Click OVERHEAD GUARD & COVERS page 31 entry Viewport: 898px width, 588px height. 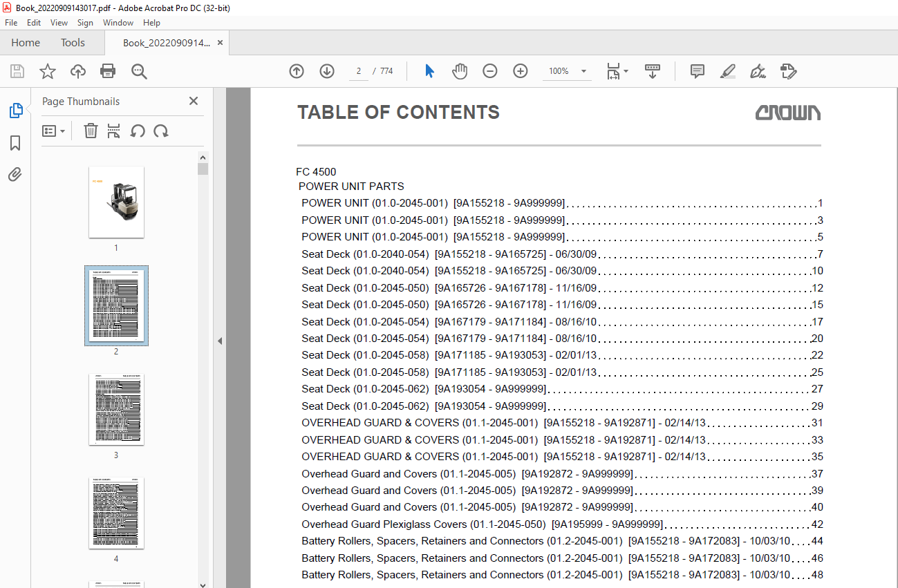click(562, 423)
